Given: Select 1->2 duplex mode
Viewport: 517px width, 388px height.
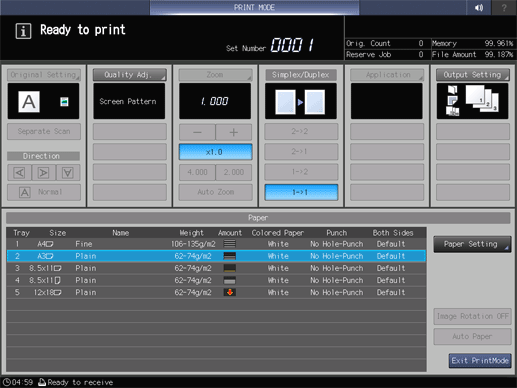Looking at the screenshot, I should pyautogui.click(x=301, y=172).
